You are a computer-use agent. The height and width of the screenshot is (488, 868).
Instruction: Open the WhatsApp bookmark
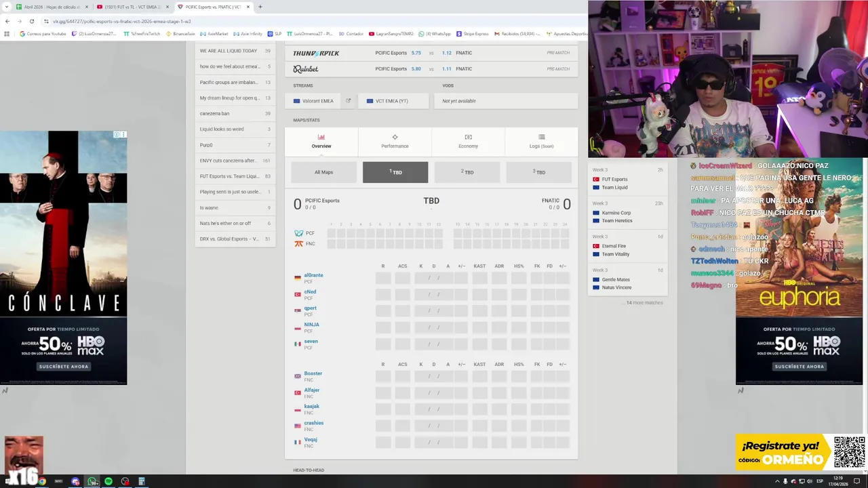[435, 33]
